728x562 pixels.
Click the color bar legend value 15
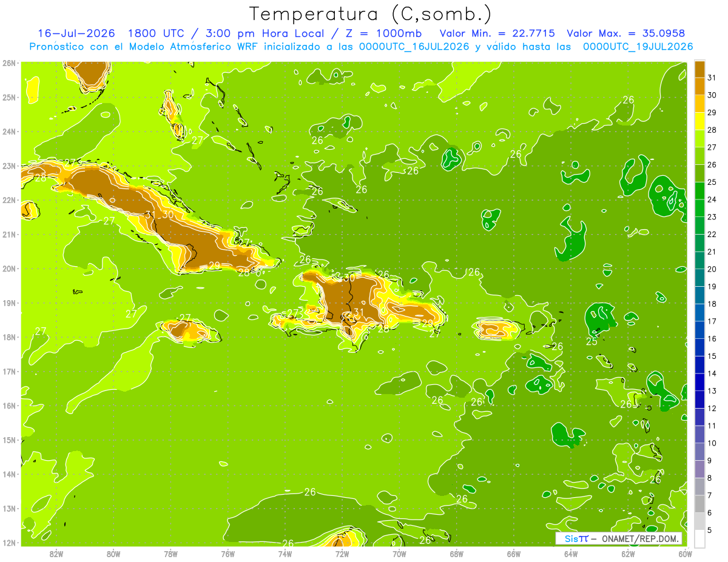click(x=712, y=356)
